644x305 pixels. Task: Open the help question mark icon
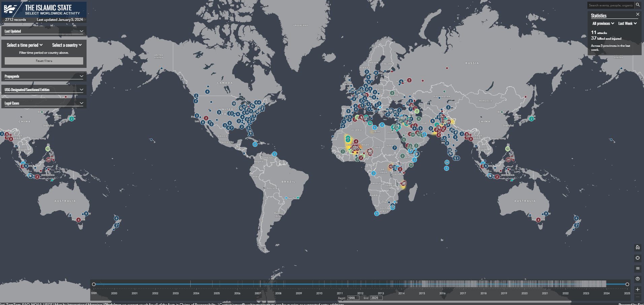[x=638, y=279]
